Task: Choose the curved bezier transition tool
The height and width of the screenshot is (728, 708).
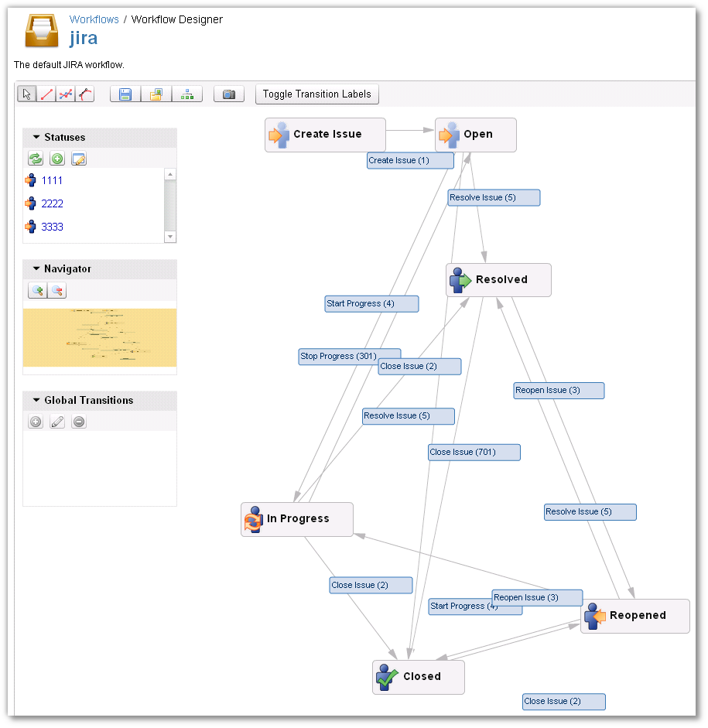Action: click(85, 94)
